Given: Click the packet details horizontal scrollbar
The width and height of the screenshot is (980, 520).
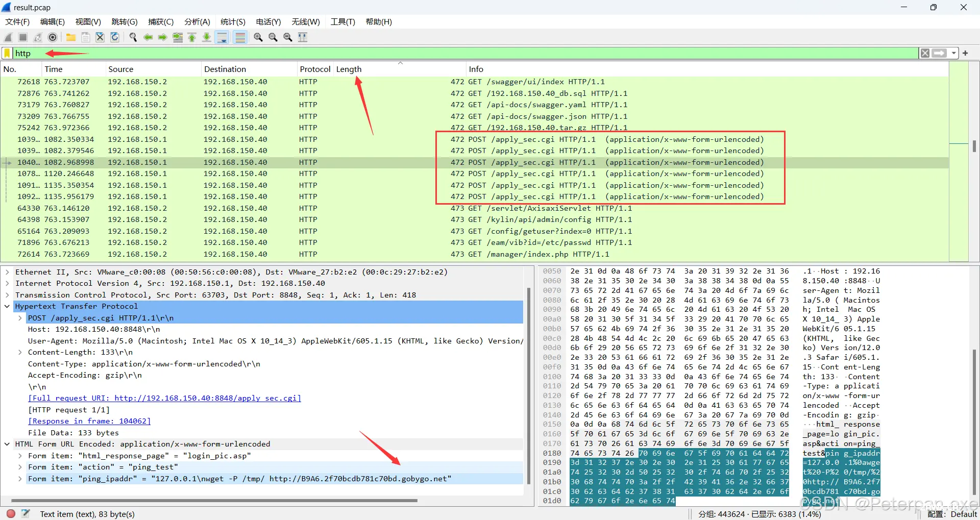Looking at the screenshot, I should pyautogui.click(x=214, y=501).
